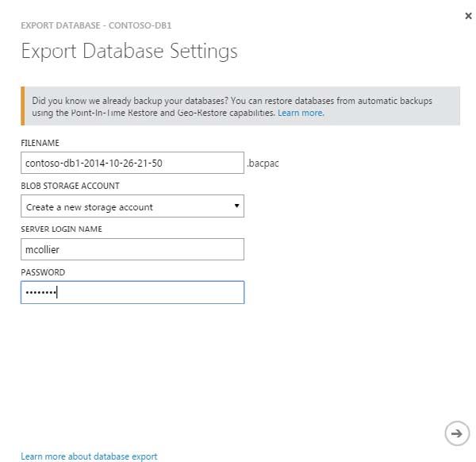Click the next arrow button
The width and height of the screenshot is (476, 462).
click(x=455, y=433)
